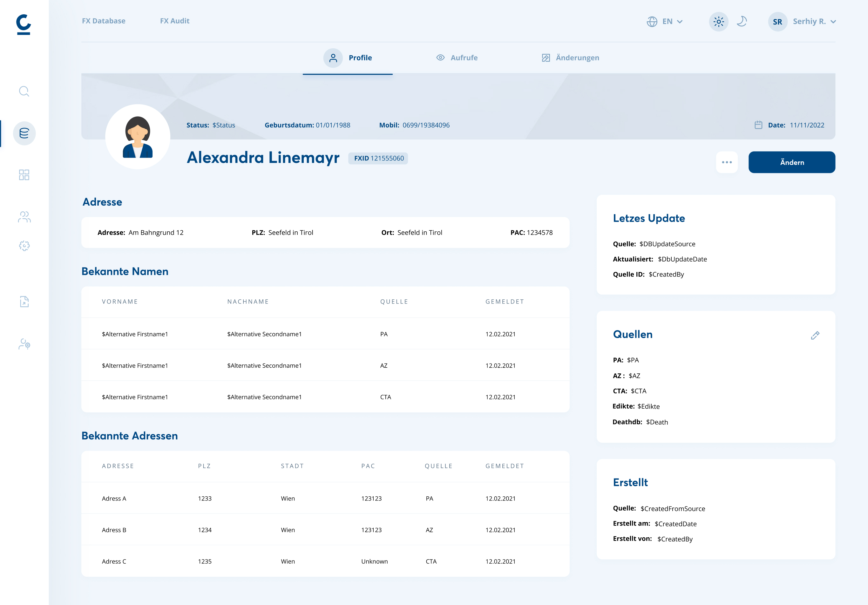This screenshot has width=868, height=605.
Task: Click the Ändern button
Action: pyautogui.click(x=792, y=162)
